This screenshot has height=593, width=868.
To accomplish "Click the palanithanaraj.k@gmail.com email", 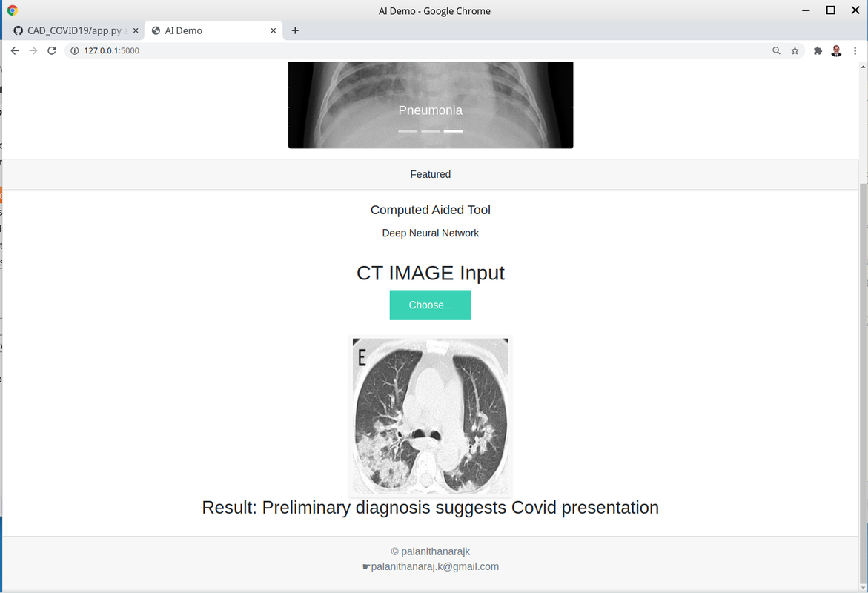I will (434, 566).
